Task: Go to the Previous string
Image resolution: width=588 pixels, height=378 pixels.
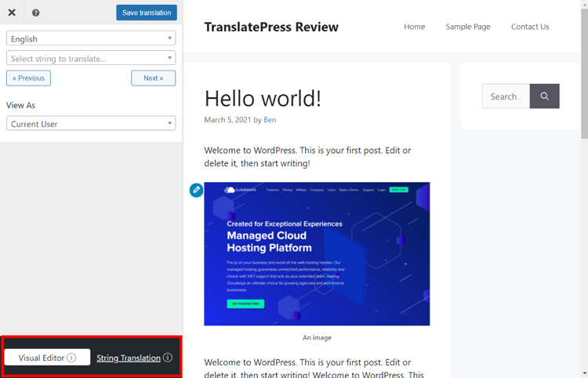Action: (28, 78)
